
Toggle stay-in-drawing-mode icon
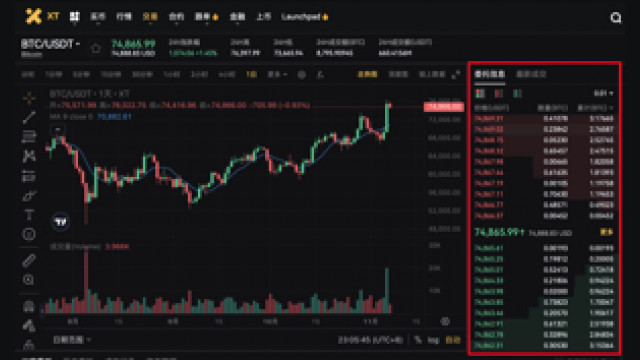[x=29, y=325]
